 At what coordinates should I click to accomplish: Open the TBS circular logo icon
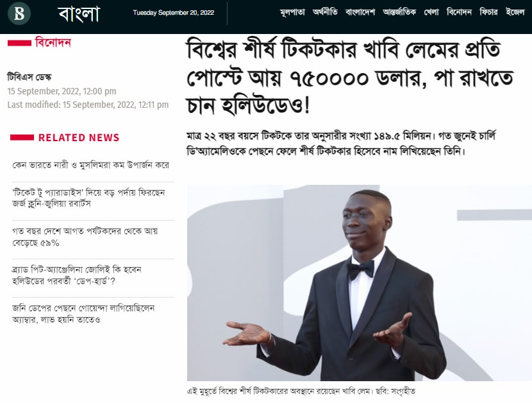pyautogui.click(x=19, y=13)
